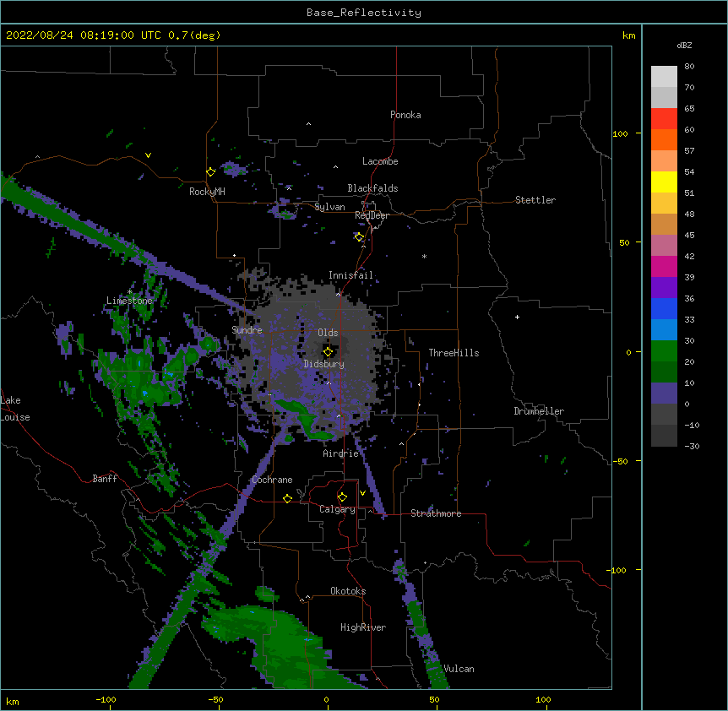Click the Base_Reflectivity title text

[x=364, y=13]
